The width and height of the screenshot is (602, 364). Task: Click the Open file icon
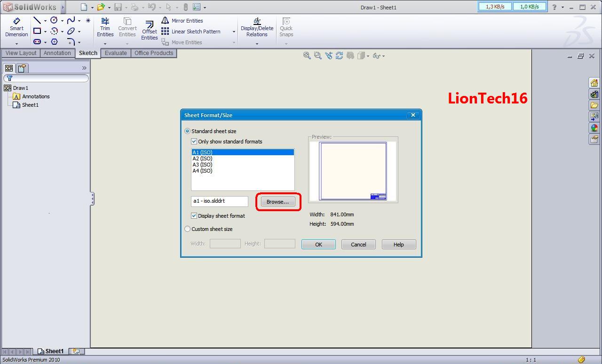coord(101,7)
